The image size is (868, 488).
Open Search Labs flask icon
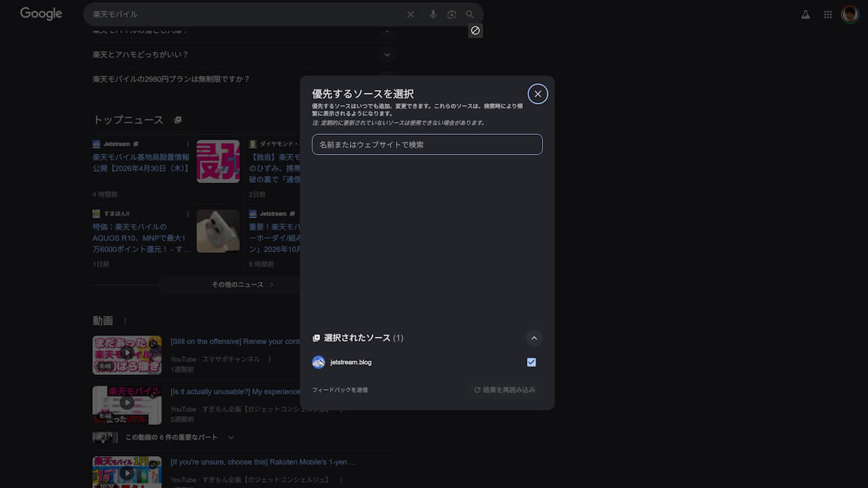click(x=806, y=14)
